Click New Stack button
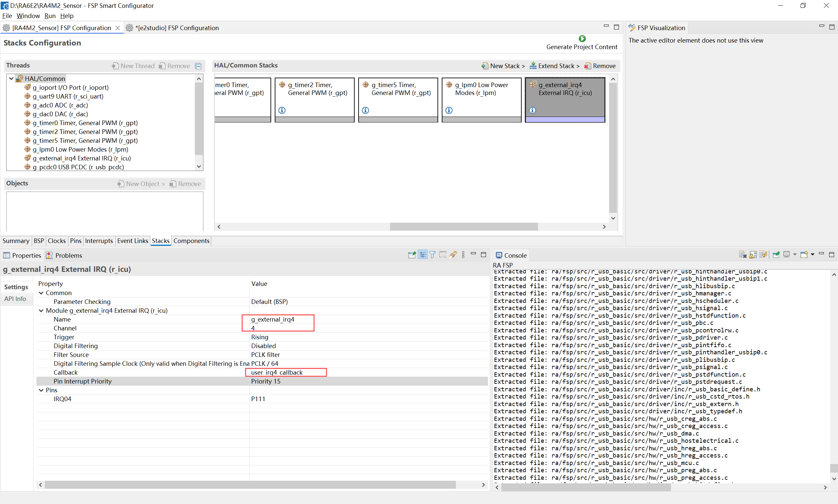 [x=503, y=66]
